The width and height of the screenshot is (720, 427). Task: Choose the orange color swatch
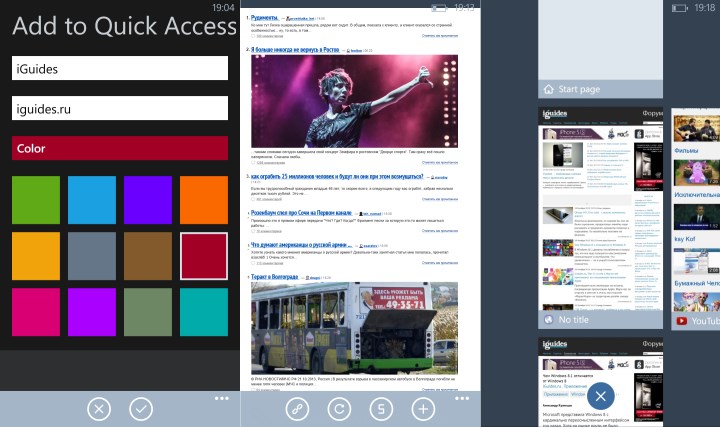(204, 198)
